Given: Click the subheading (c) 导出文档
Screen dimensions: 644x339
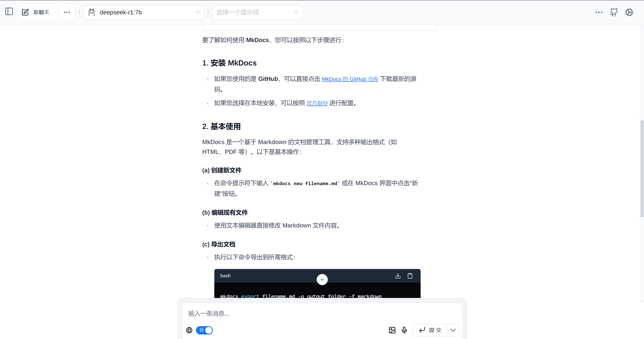Looking at the screenshot, I should tap(219, 244).
